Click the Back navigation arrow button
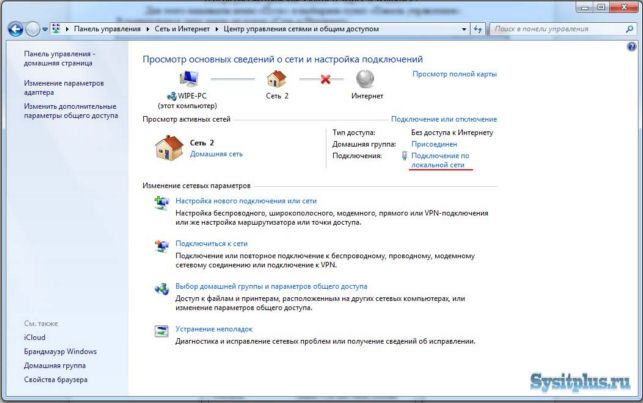The width and height of the screenshot is (643, 403). [x=15, y=29]
